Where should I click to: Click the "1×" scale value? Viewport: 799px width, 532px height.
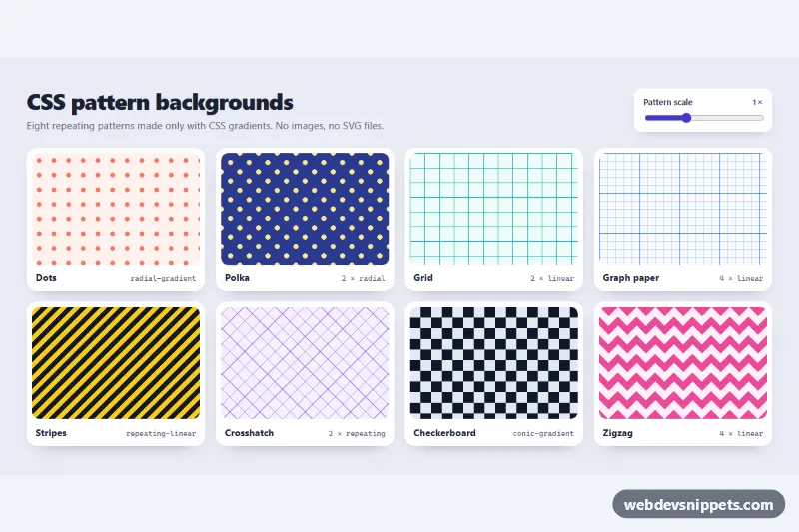click(758, 102)
